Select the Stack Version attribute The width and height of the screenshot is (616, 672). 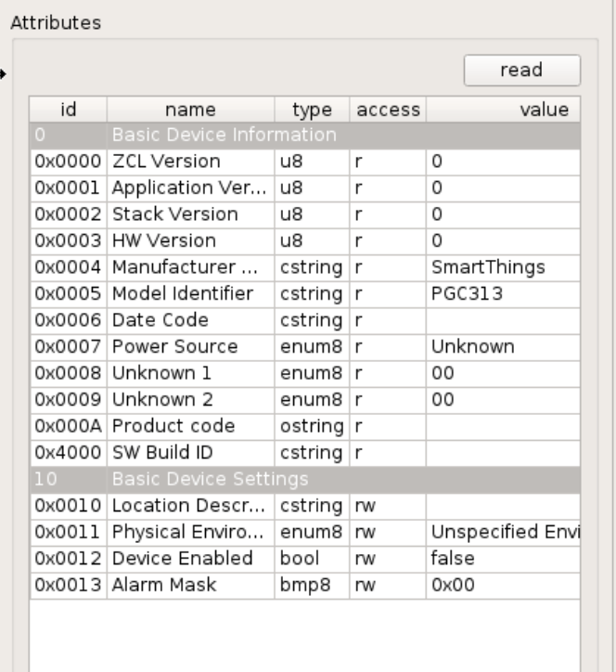click(190, 214)
